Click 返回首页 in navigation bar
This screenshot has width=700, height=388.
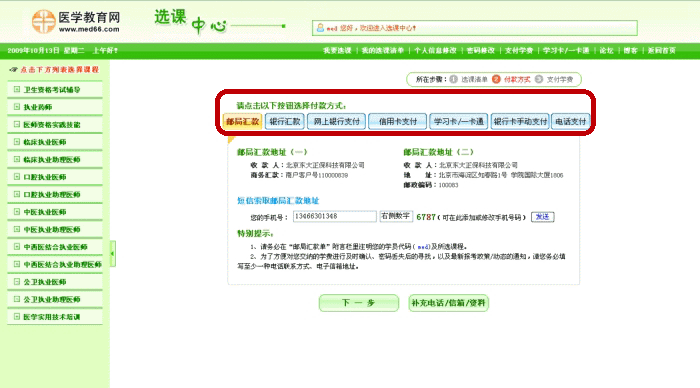(662, 50)
